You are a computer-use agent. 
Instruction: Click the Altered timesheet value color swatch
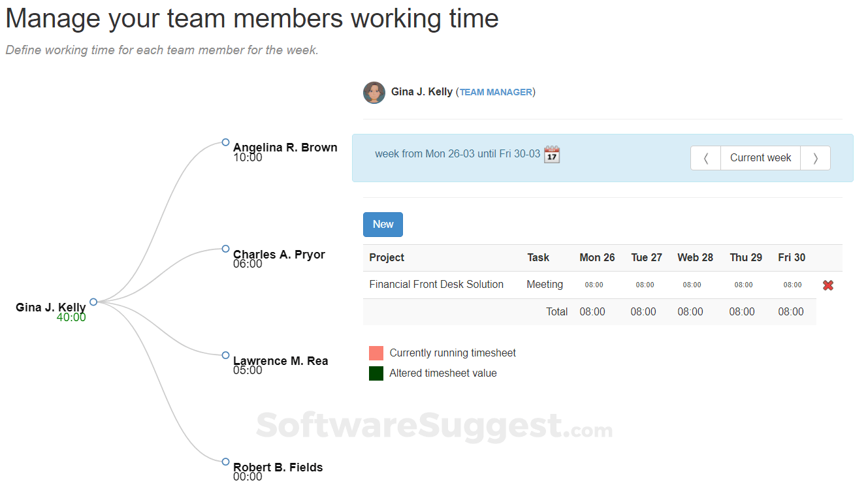(x=376, y=373)
